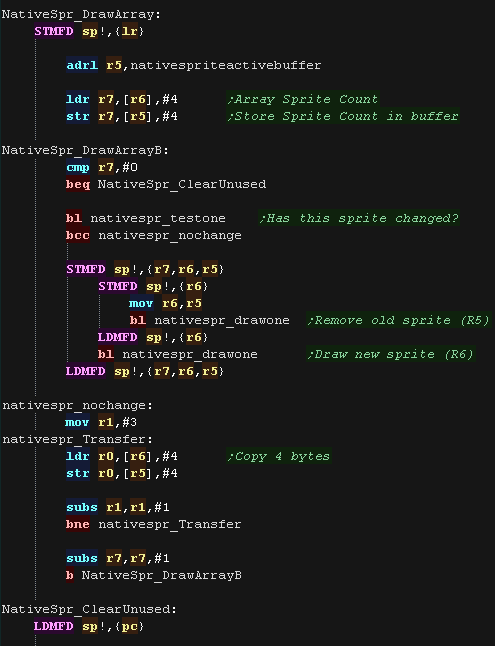Viewport: 495px width, 646px height.
Task: Click the ';Copy 4 bytes' comment
Action: click(279, 456)
